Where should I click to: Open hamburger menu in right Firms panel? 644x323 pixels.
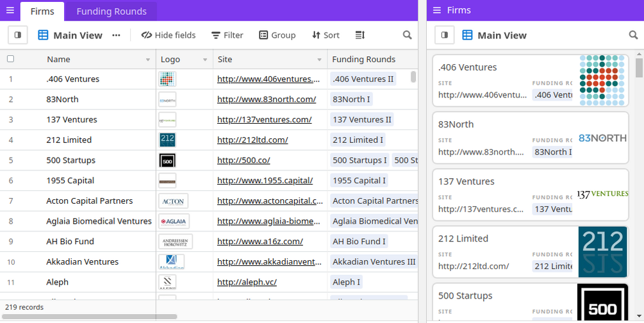(x=437, y=10)
